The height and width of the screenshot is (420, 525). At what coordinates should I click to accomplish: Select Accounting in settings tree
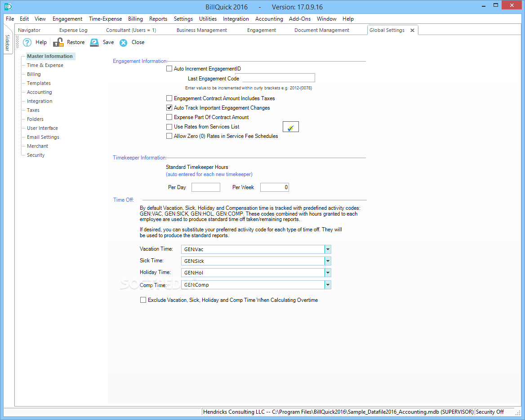(x=40, y=93)
